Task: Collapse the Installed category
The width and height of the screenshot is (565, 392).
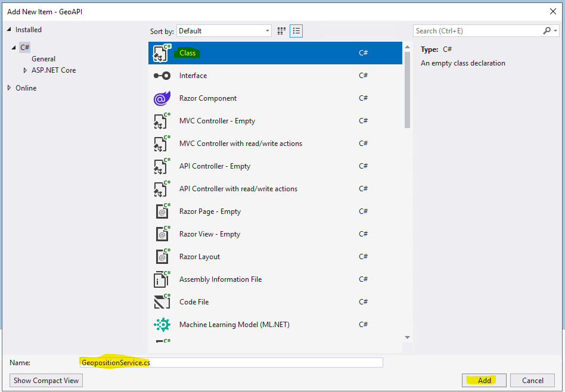Action: click(x=10, y=30)
